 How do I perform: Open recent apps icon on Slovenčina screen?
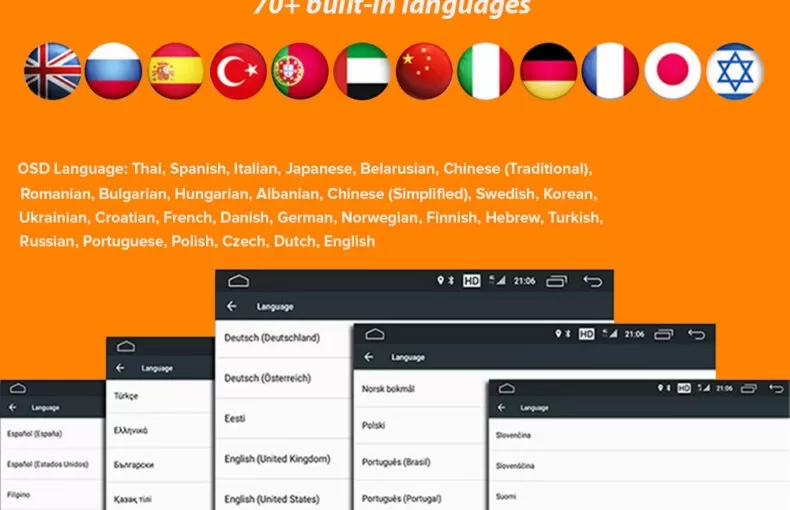(x=749, y=388)
